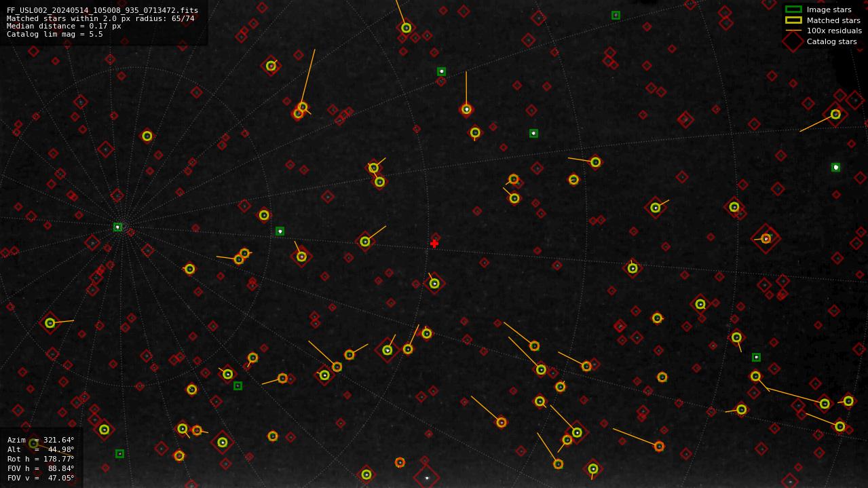Click the orange 100x residuals legend line

point(793,31)
